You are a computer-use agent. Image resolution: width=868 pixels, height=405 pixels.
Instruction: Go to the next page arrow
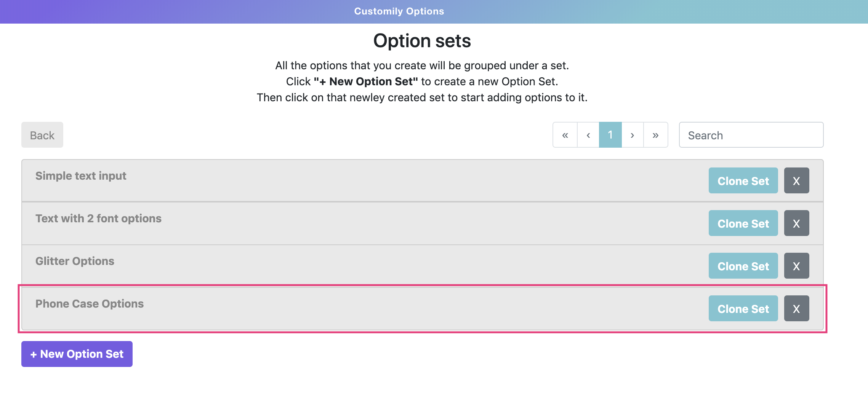click(x=633, y=135)
